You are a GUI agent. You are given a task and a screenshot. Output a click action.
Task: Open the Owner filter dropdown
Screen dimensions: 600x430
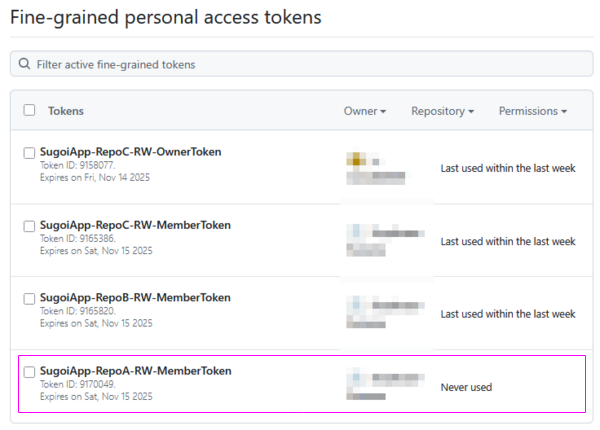(365, 111)
